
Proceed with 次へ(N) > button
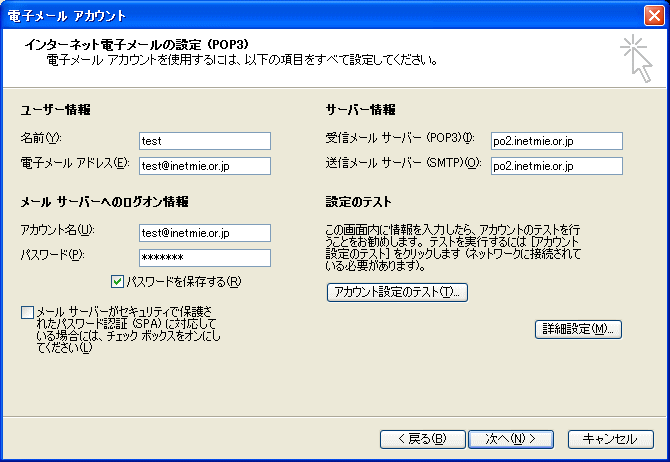[x=511, y=439]
